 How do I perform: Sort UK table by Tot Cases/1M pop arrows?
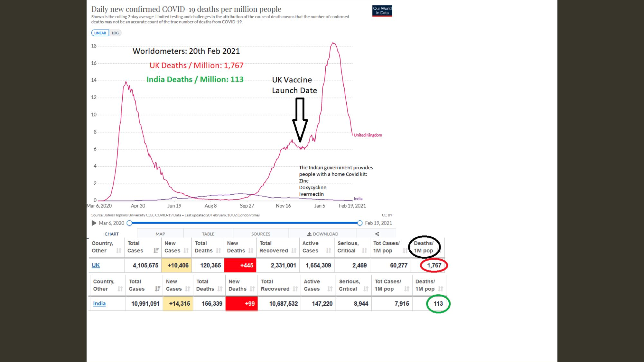[x=405, y=251]
